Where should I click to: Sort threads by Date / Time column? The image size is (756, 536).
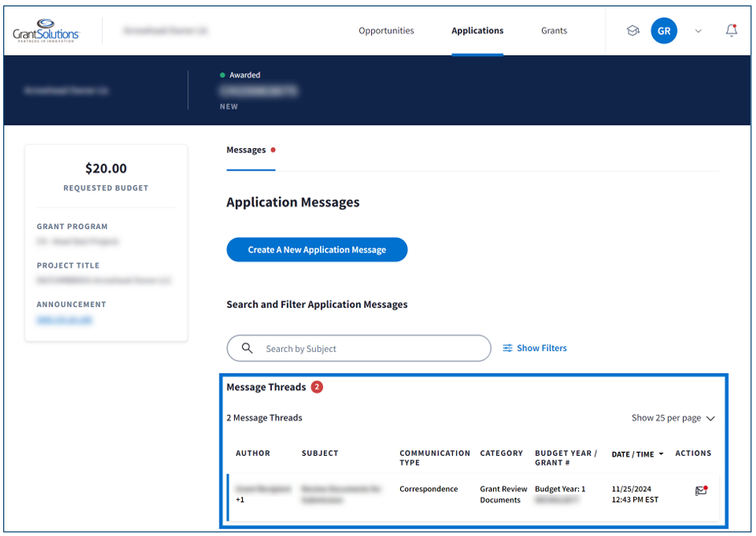637,454
